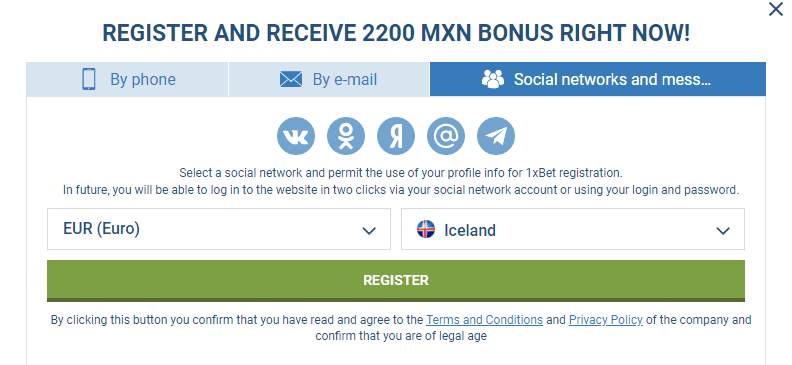Open the Terms and Conditions link
The height and width of the screenshot is (365, 792).
484,320
